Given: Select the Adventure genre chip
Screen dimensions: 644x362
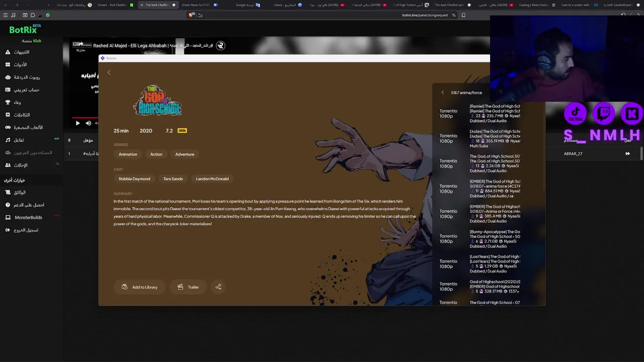Looking at the screenshot, I should (185, 154).
